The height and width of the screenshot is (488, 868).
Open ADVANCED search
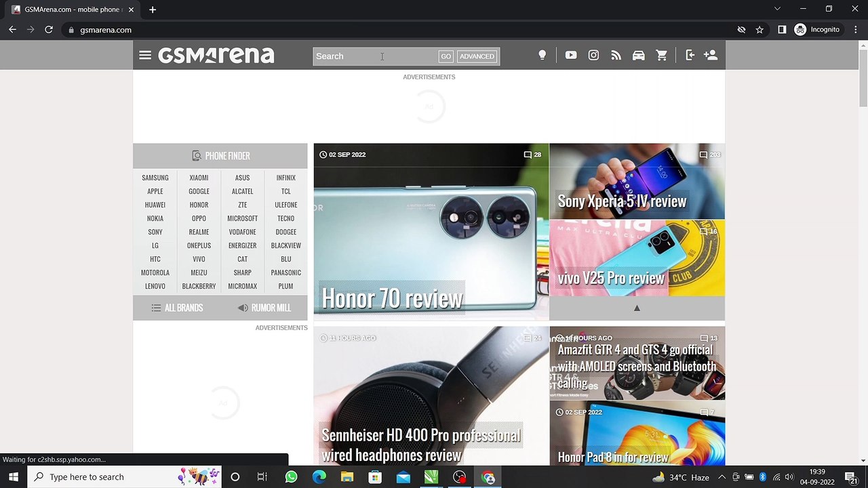(477, 56)
